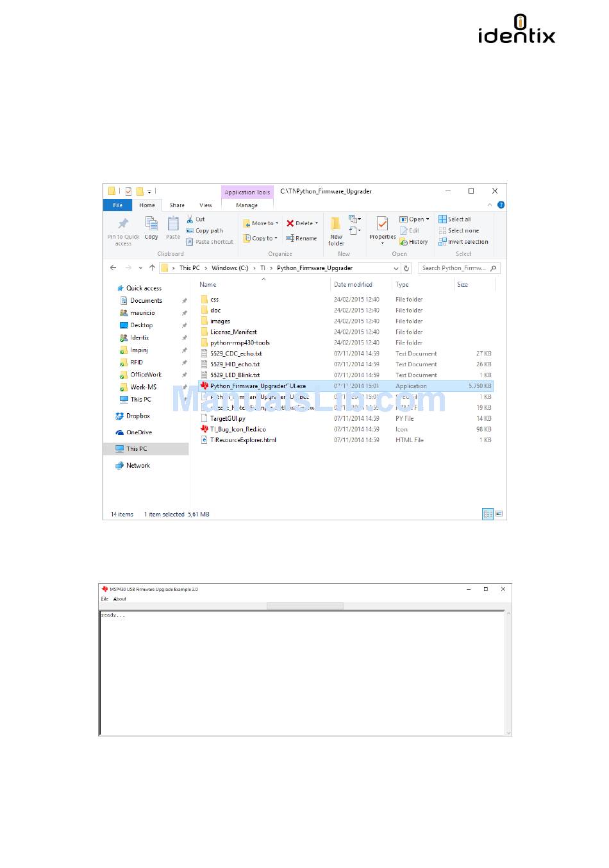Select the 5529_LED_Blink.txt file
The width and height of the screenshot is (609, 868).
[x=230, y=375]
